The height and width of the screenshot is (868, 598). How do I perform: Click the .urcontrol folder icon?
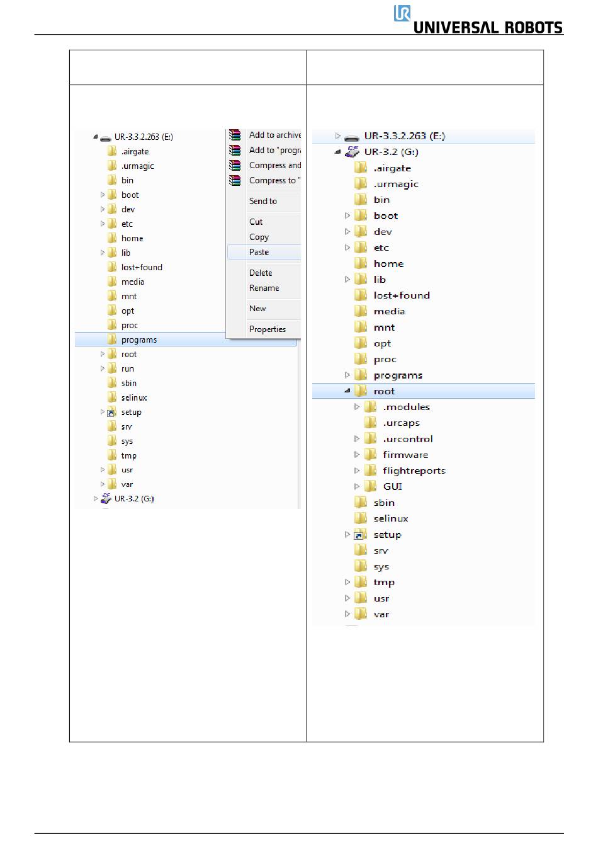pos(371,439)
